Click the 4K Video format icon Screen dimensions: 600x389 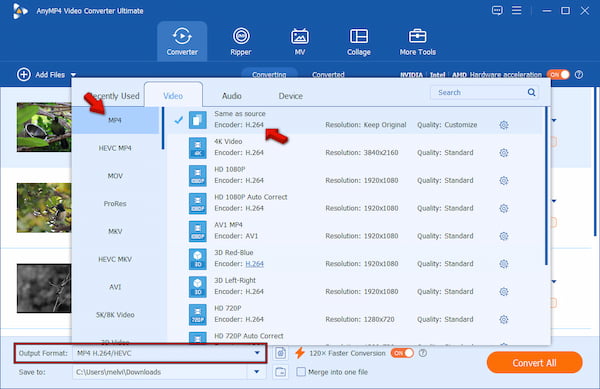(197, 148)
